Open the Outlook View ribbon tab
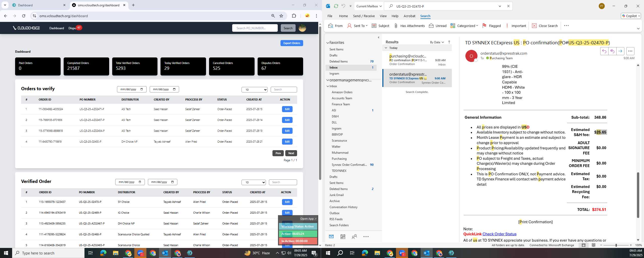The image size is (644, 258). click(x=383, y=16)
